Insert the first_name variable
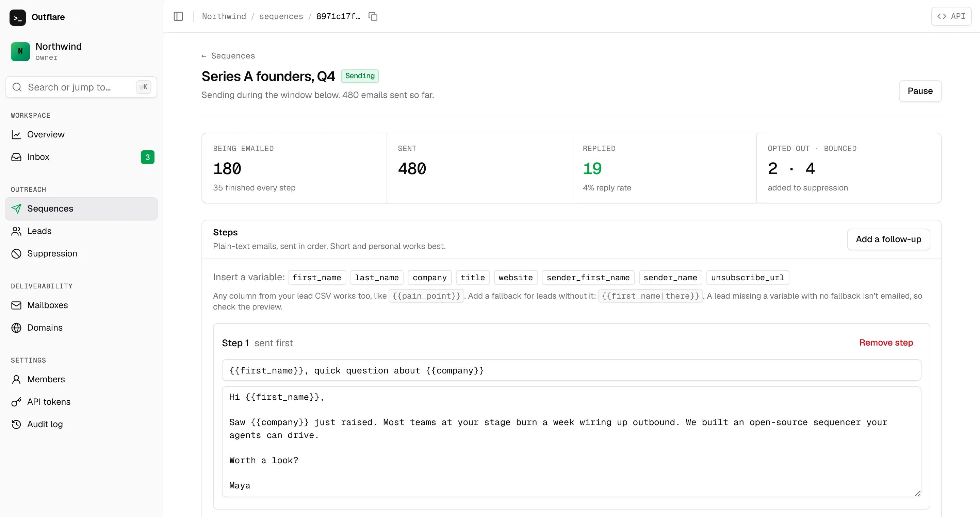 [317, 278]
